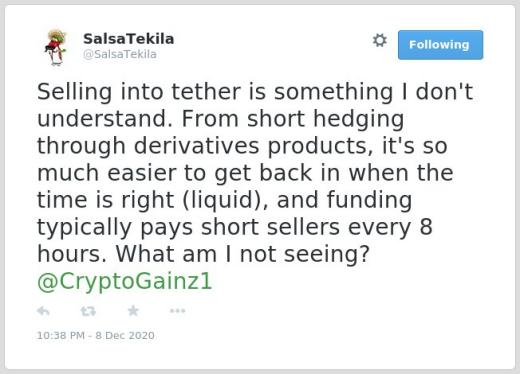Click the tweet text about selling into tether
520x374 pixels.
click(255, 173)
